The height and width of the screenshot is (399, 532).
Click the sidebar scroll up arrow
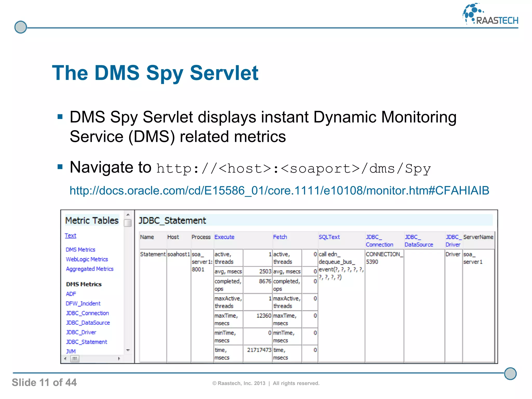tap(128, 215)
